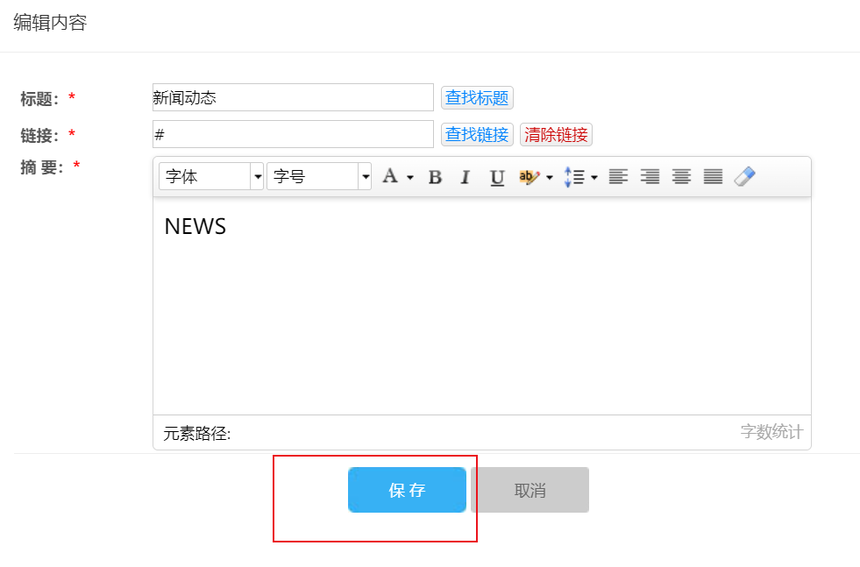Align text right
860x567 pixels.
pos(650,177)
